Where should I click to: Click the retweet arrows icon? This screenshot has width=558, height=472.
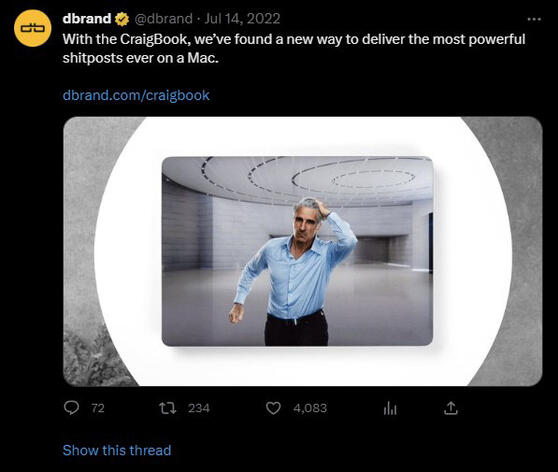tap(167, 408)
